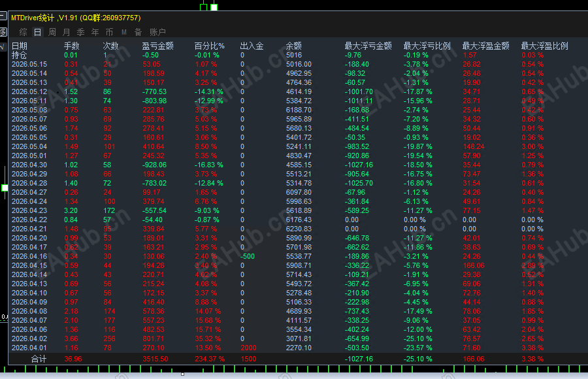
Task: Click the 最大浮盈比例 column header
Action: point(544,46)
